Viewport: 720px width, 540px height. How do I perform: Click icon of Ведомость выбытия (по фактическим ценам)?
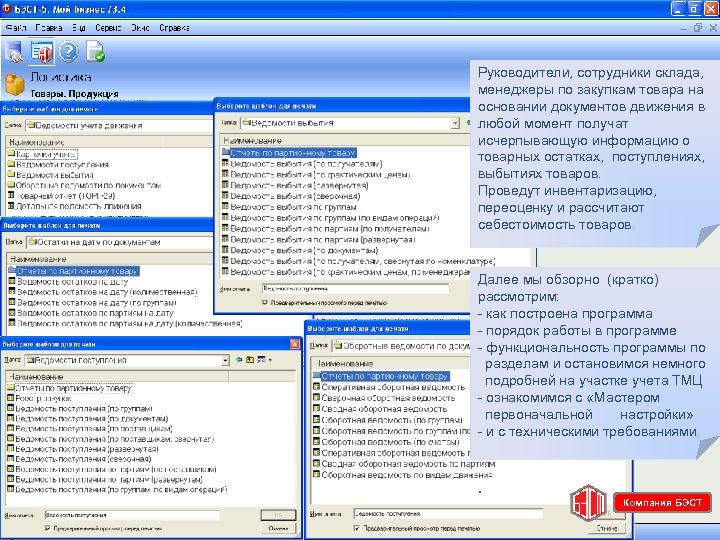[225, 174]
